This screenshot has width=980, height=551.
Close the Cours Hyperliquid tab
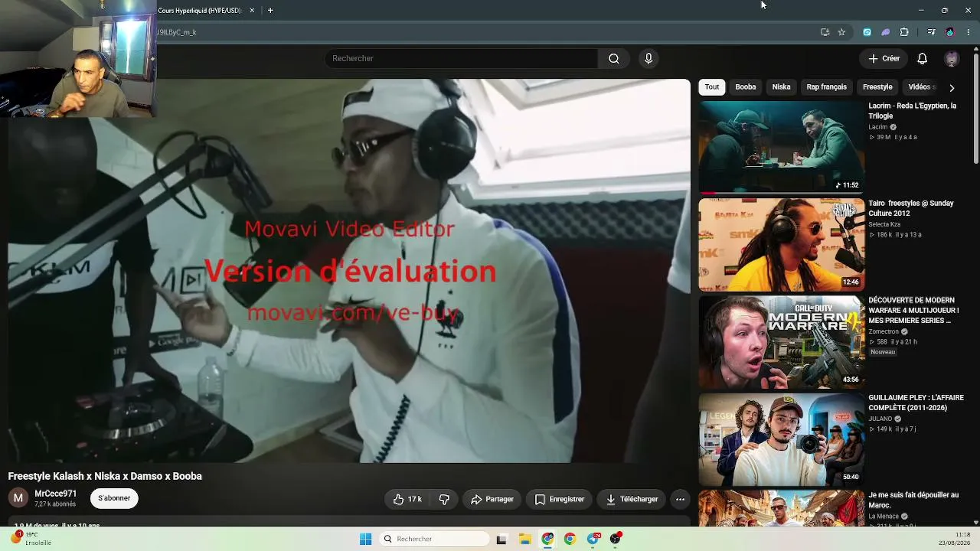(x=252, y=11)
